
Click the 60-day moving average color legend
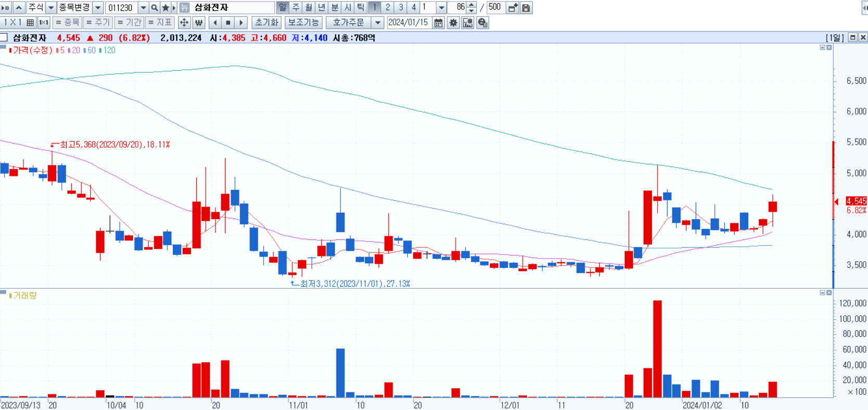tap(90, 50)
